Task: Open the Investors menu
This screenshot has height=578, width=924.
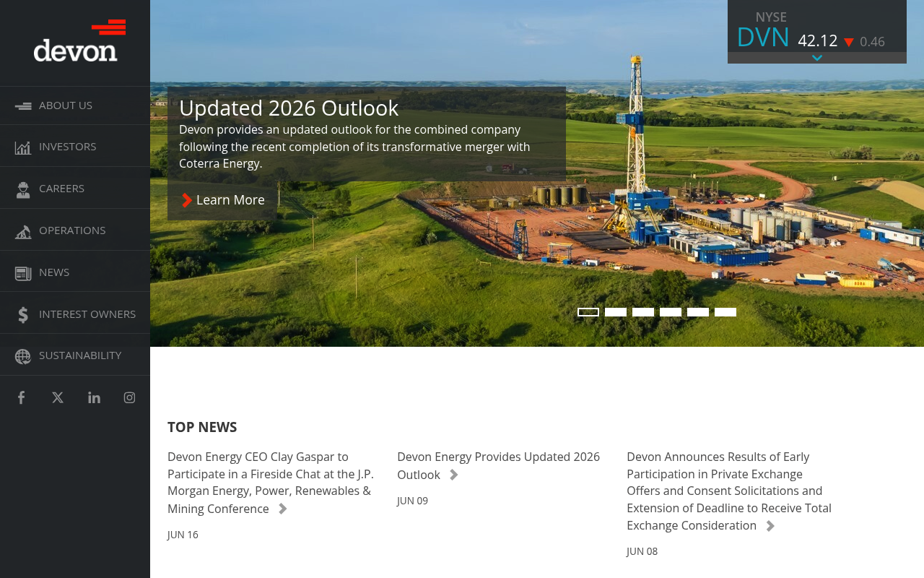Action: point(75,147)
